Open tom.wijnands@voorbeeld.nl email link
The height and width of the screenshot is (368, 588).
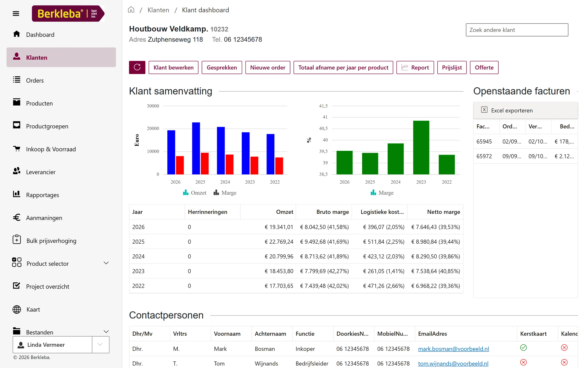pyautogui.click(x=453, y=363)
